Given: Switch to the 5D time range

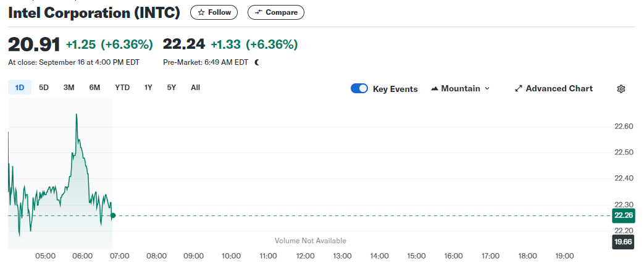Looking at the screenshot, I should [x=44, y=88].
